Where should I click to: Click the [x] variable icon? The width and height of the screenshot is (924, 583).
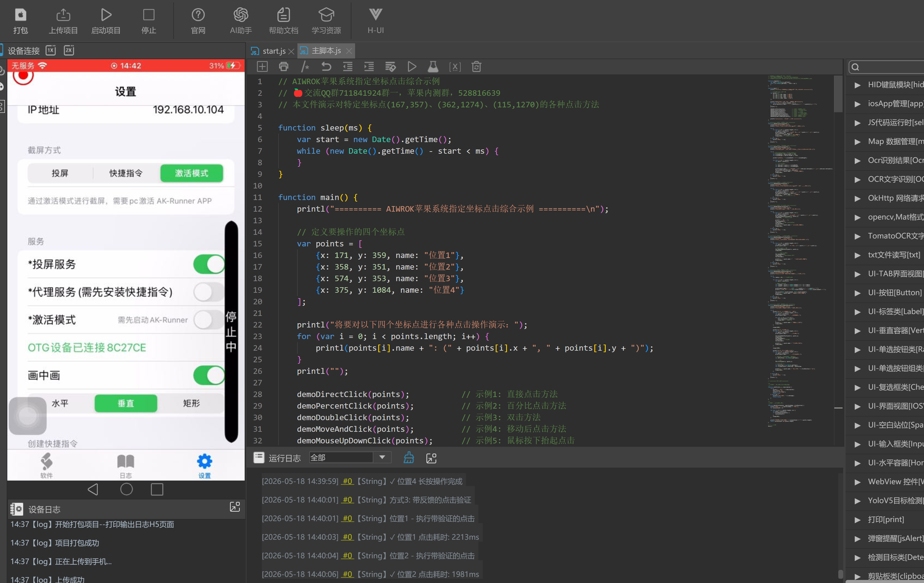[x=455, y=67]
